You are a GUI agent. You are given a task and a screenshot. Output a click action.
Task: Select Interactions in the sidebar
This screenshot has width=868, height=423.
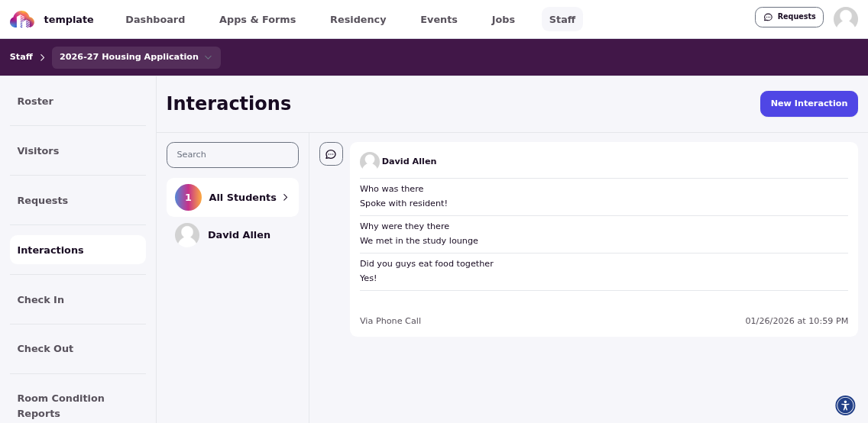point(78,250)
